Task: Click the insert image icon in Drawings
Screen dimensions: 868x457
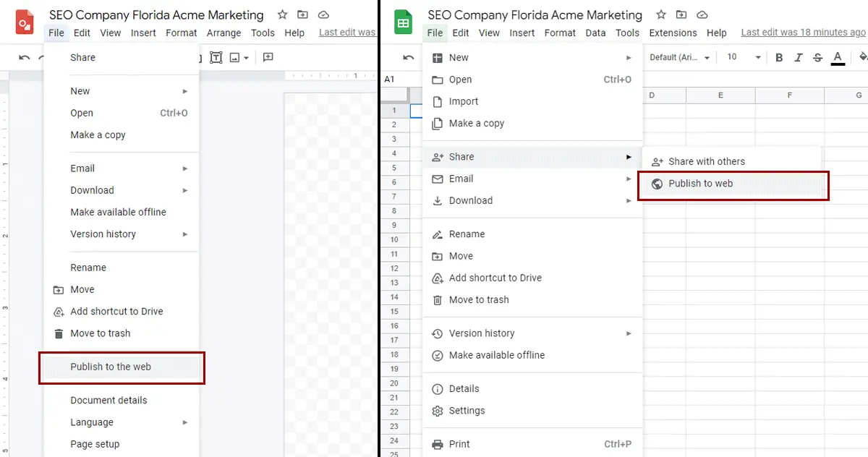Action: pos(236,58)
